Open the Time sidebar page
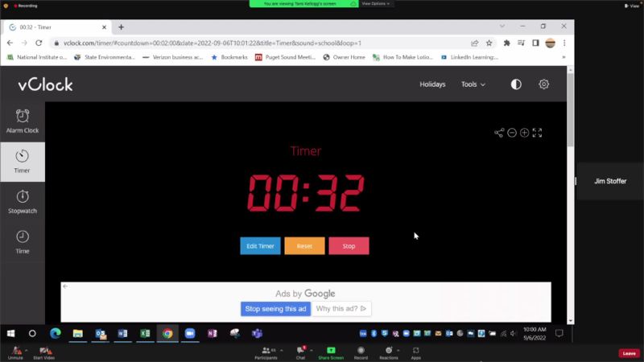The width and height of the screenshot is (644, 362). [x=23, y=241]
